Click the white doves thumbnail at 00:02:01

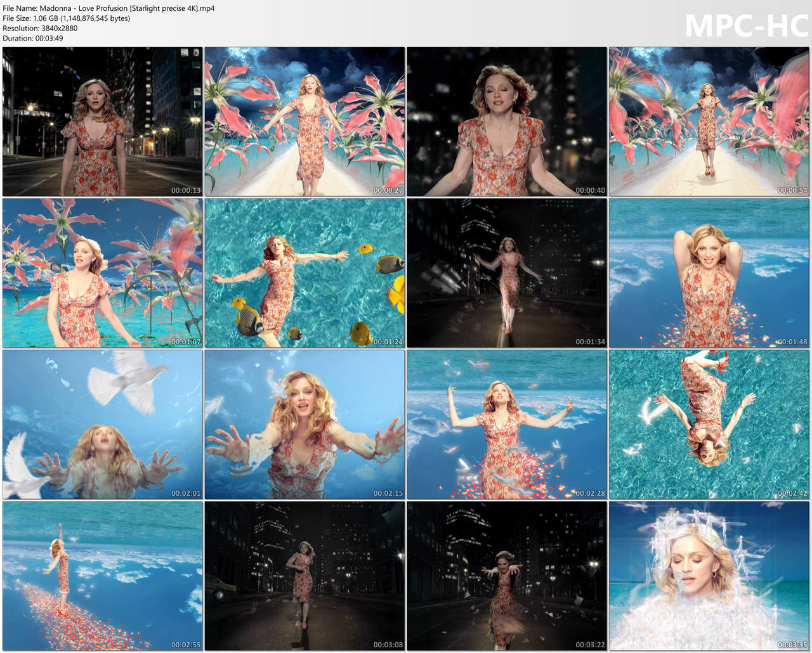(102, 424)
